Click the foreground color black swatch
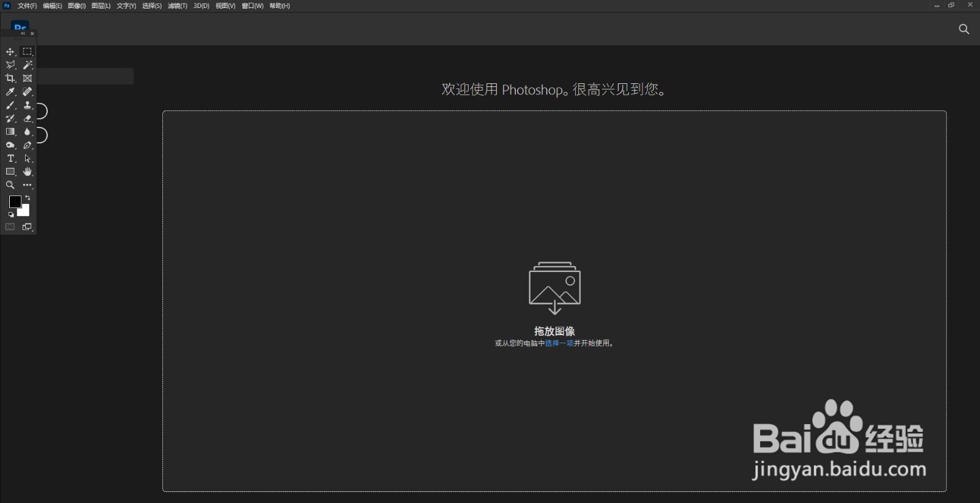The height and width of the screenshot is (503, 980). pos(14,200)
